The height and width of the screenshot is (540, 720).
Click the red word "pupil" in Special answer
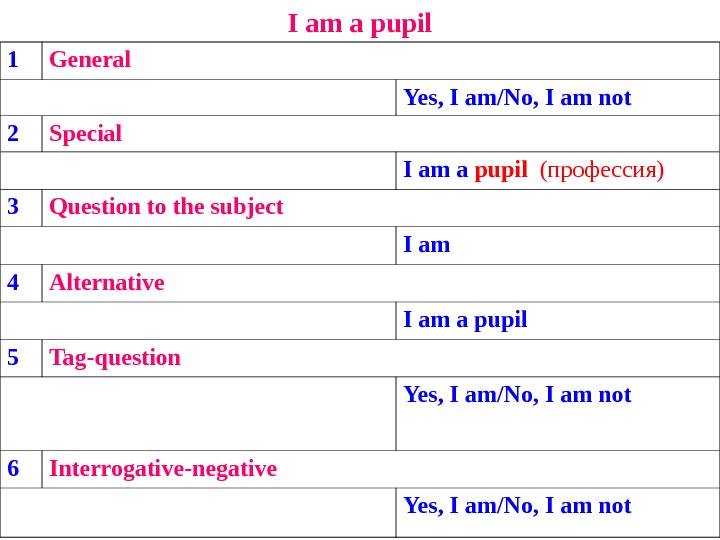click(x=501, y=171)
